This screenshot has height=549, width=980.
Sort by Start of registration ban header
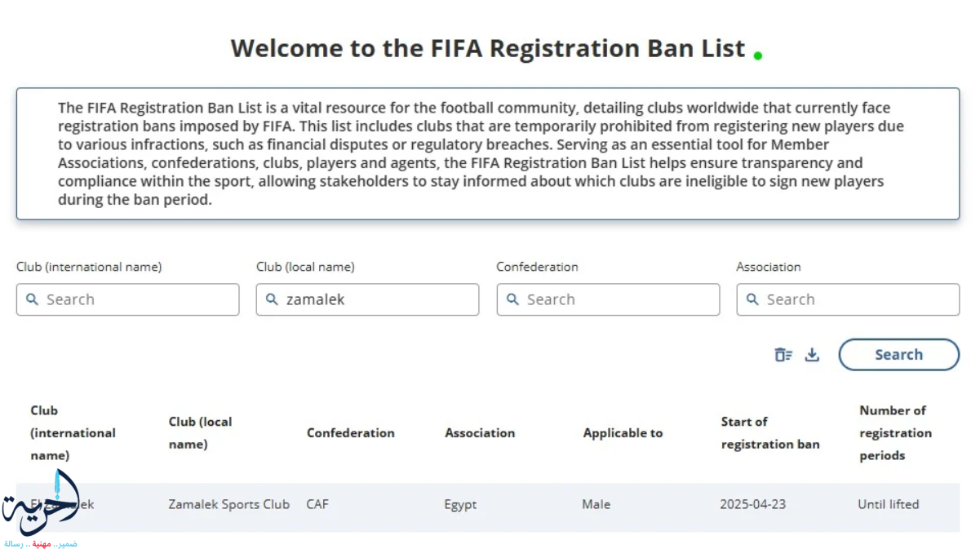(770, 433)
